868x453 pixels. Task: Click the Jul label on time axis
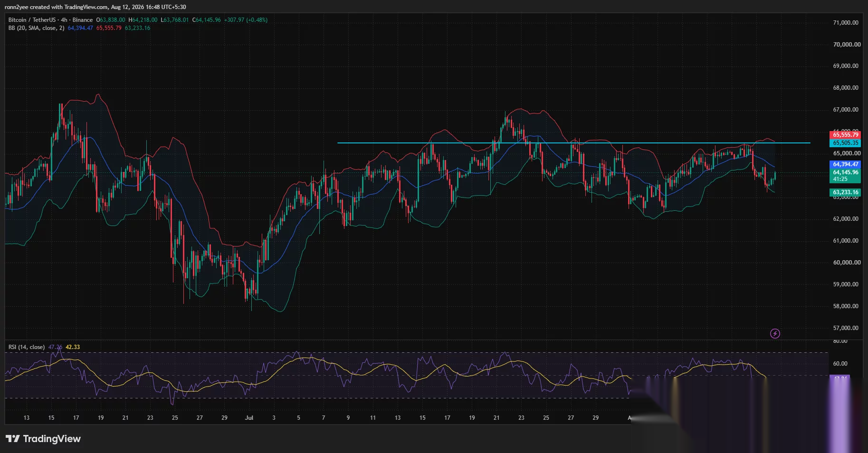pyautogui.click(x=249, y=418)
